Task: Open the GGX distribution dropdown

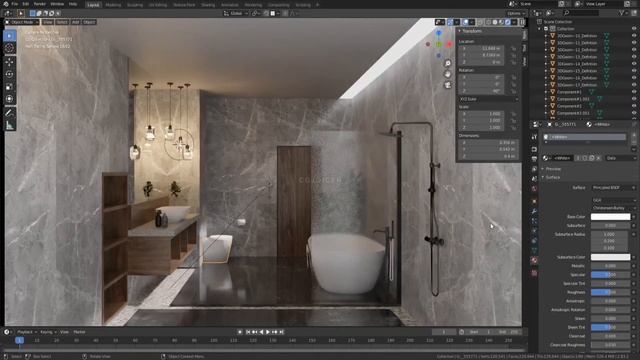Action: pyautogui.click(x=614, y=200)
